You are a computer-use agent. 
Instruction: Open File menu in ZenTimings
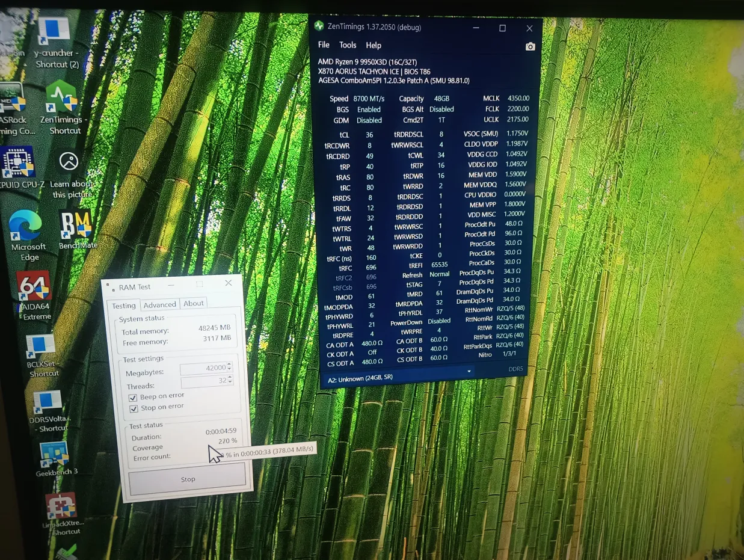[x=324, y=45]
